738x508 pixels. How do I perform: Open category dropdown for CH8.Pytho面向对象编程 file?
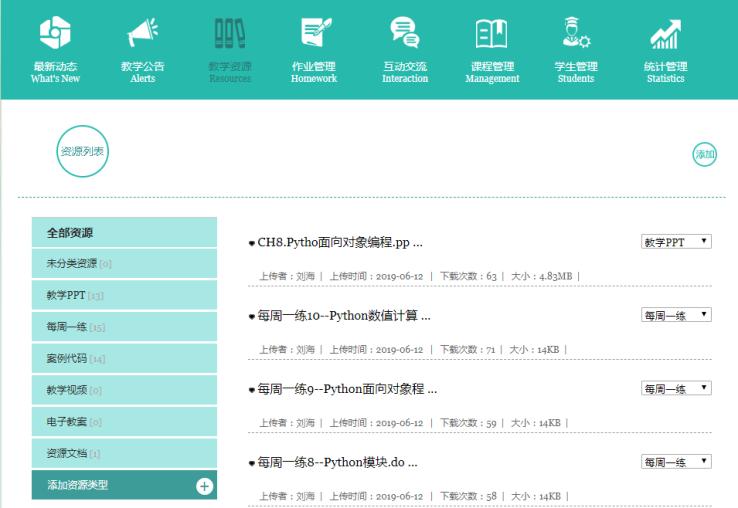click(676, 242)
